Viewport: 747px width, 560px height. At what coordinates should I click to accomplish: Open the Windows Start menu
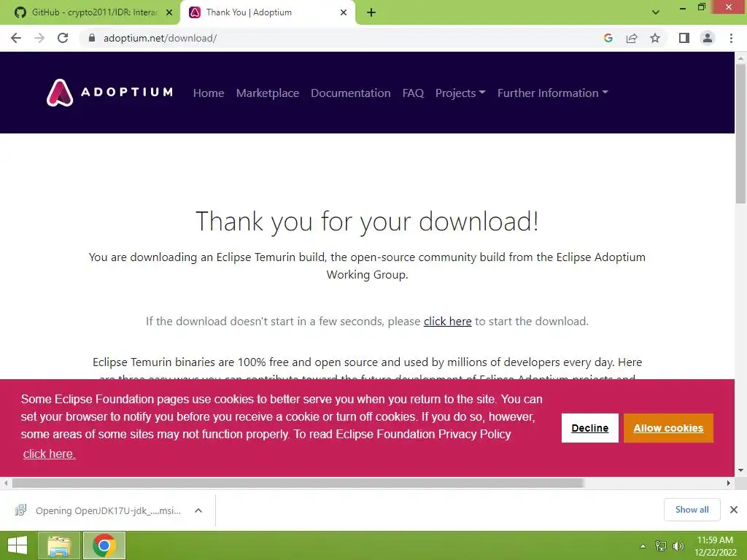(18, 545)
